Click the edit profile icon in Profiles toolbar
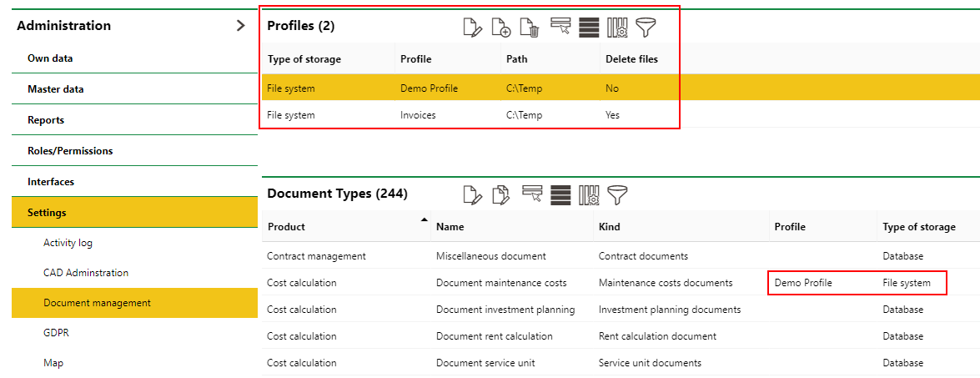Viewport: 980px width, 378px height. click(x=473, y=28)
